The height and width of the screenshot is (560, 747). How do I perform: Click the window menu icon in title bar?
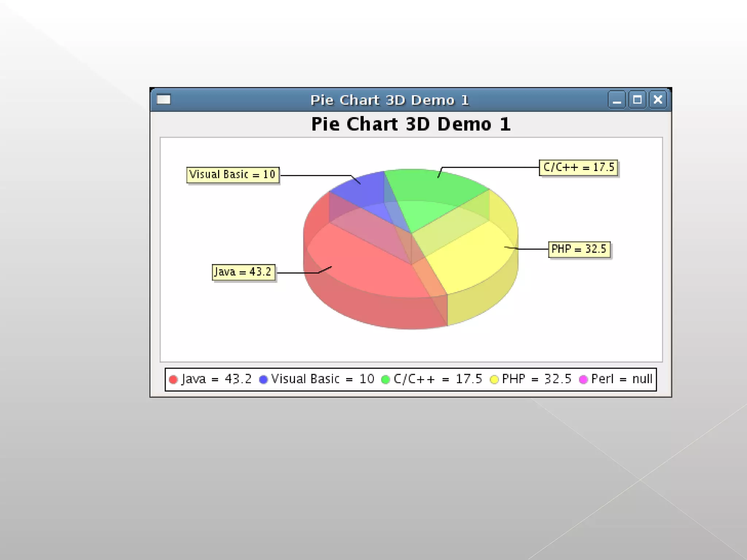[163, 99]
